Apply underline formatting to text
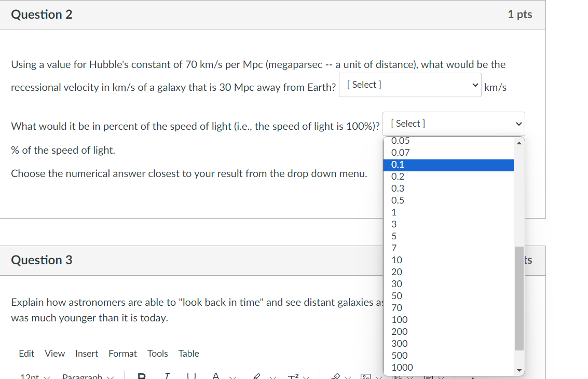This screenshot has height=379, width=588. (x=191, y=376)
